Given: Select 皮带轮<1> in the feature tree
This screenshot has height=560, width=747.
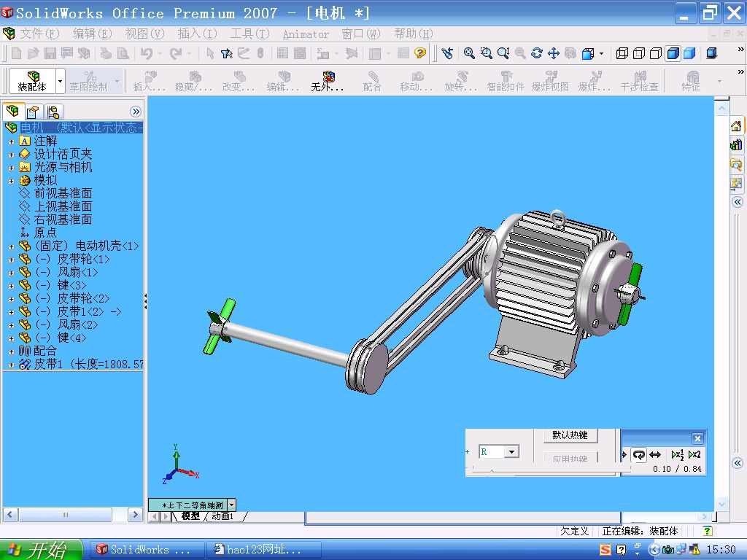Looking at the screenshot, I should tap(82, 259).
